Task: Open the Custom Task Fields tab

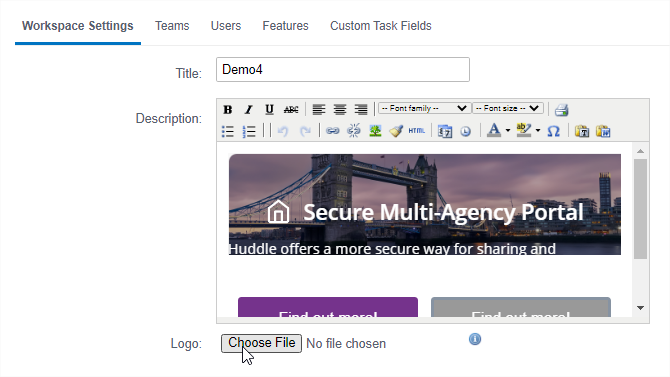Action: pyautogui.click(x=381, y=26)
